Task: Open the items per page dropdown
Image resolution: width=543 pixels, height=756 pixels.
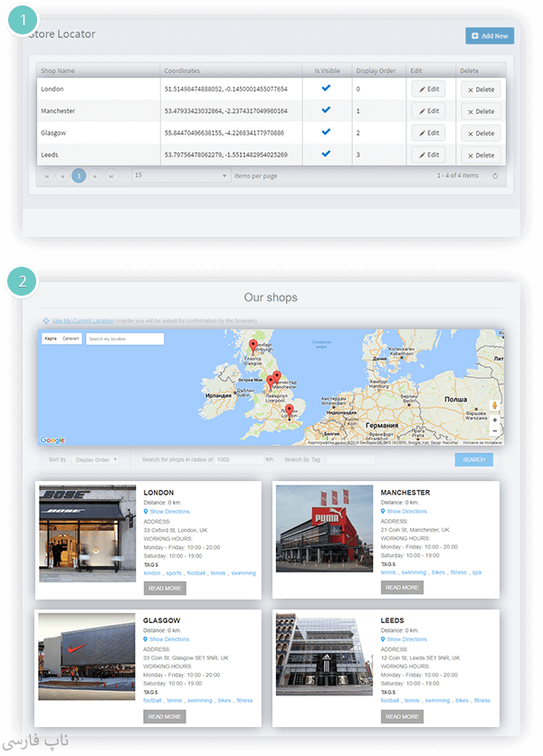Action: [180, 175]
